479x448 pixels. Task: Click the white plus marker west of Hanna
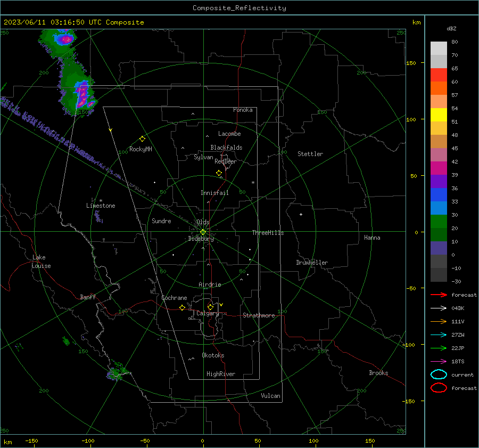[x=301, y=214]
